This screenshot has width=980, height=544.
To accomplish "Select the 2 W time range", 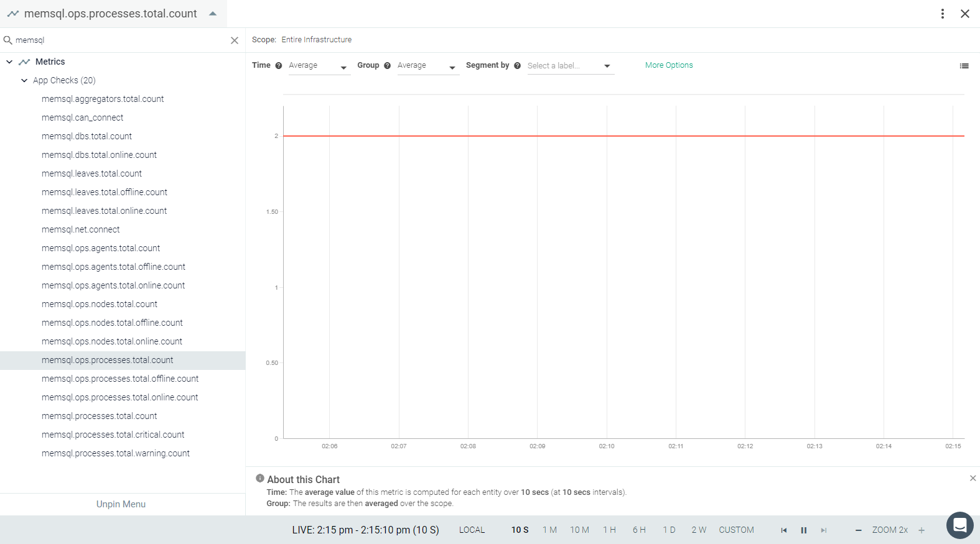I will (x=699, y=530).
